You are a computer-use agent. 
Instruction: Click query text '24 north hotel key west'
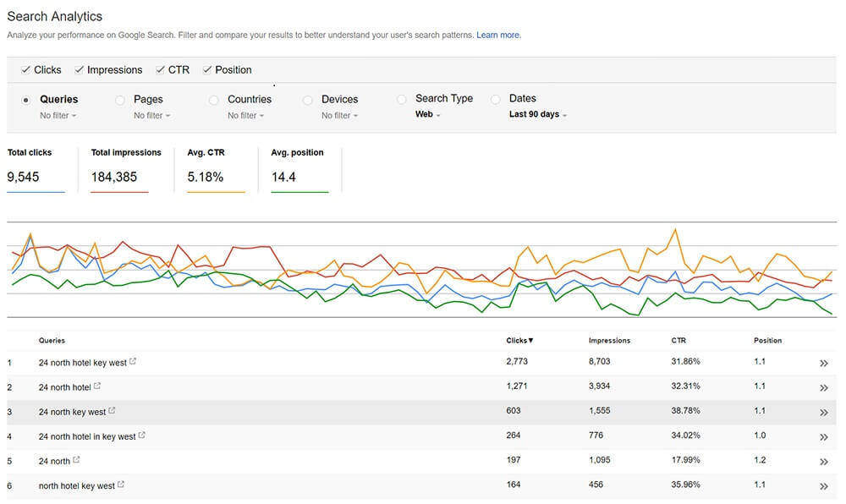point(83,363)
